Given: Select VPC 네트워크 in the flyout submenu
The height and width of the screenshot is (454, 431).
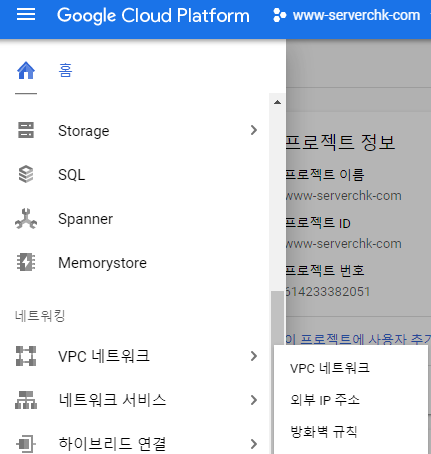Looking at the screenshot, I should [330, 368].
